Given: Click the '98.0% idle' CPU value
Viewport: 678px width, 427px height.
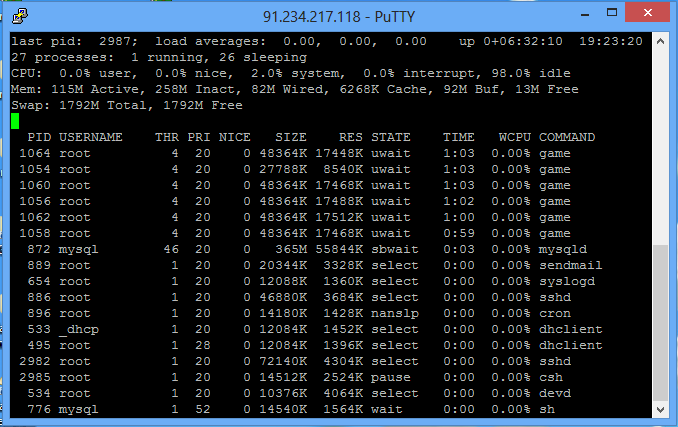Looking at the screenshot, I should pyautogui.click(x=531, y=73).
